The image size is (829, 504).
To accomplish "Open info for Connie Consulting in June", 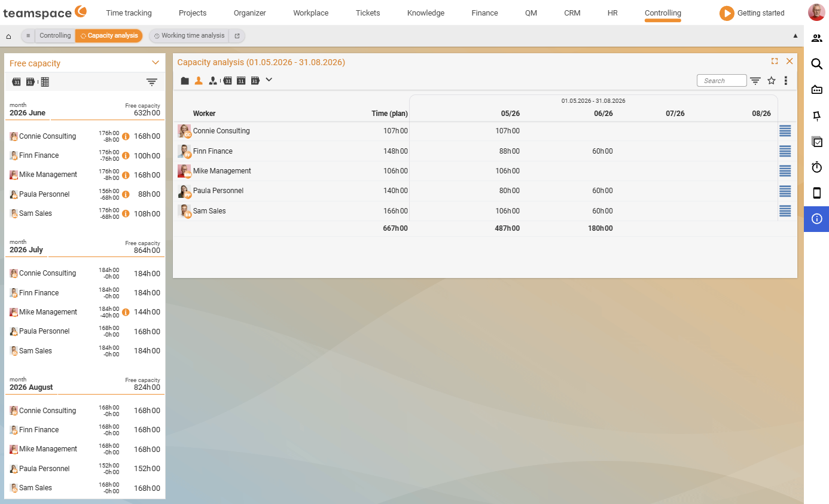I will coord(126,136).
